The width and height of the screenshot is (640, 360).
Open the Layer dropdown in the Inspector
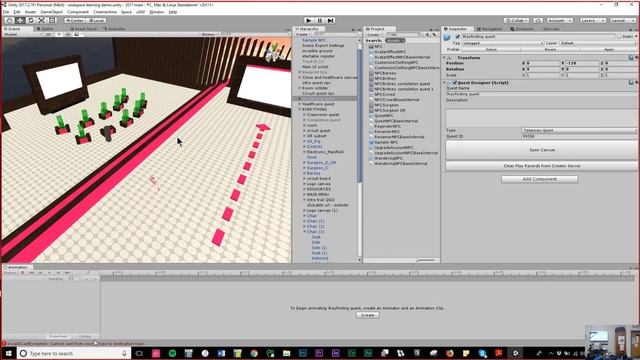(x=598, y=43)
